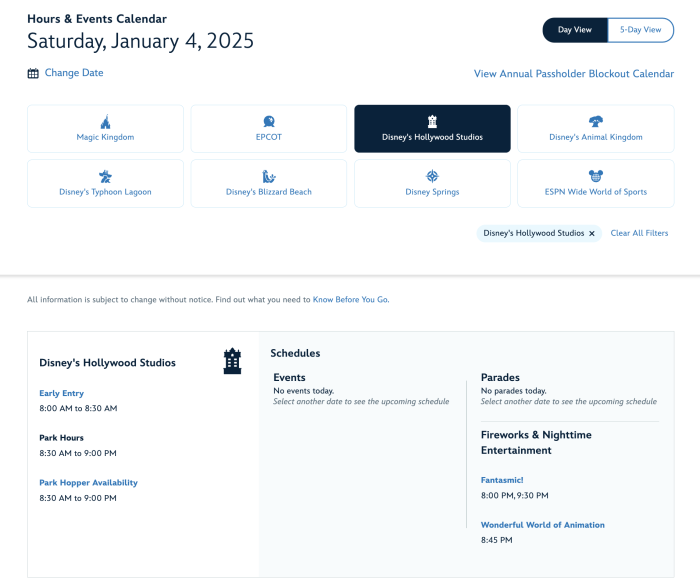Switch to Day View
The image size is (700, 584).
pos(575,30)
